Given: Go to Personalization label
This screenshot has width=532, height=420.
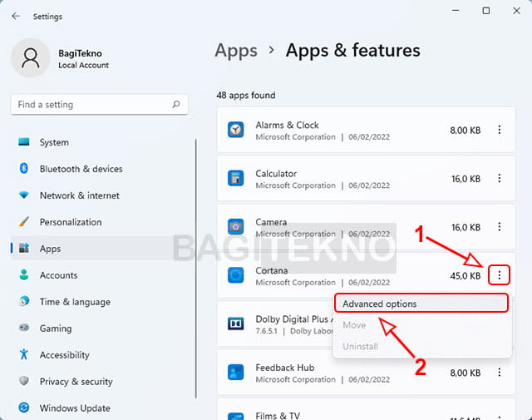Looking at the screenshot, I should click(x=71, y=222).
